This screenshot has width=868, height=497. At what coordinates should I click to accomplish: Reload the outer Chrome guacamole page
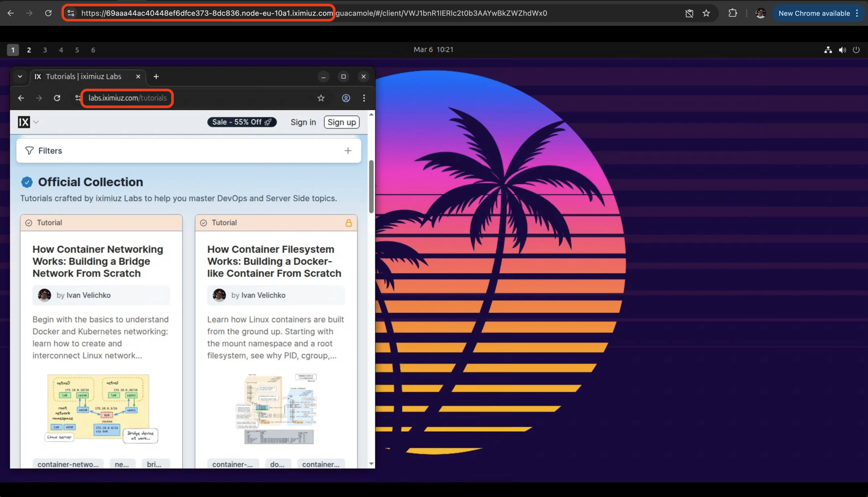tap(48, 13)
